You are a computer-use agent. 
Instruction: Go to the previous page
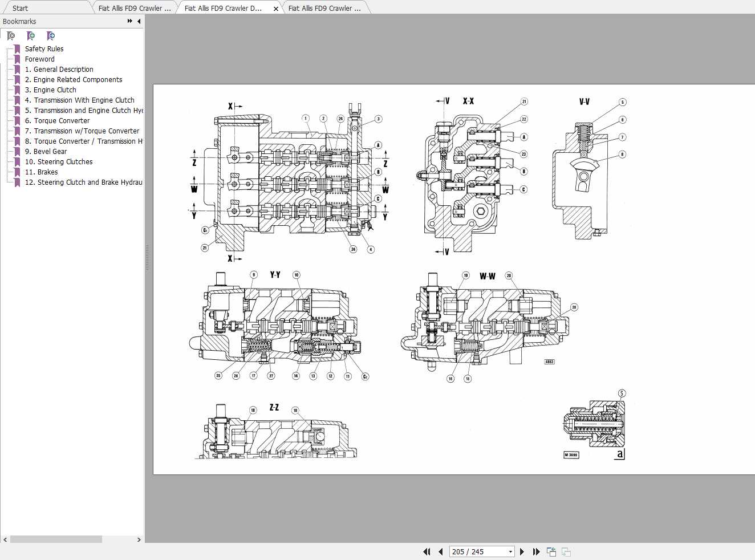[x=440, y=551]
